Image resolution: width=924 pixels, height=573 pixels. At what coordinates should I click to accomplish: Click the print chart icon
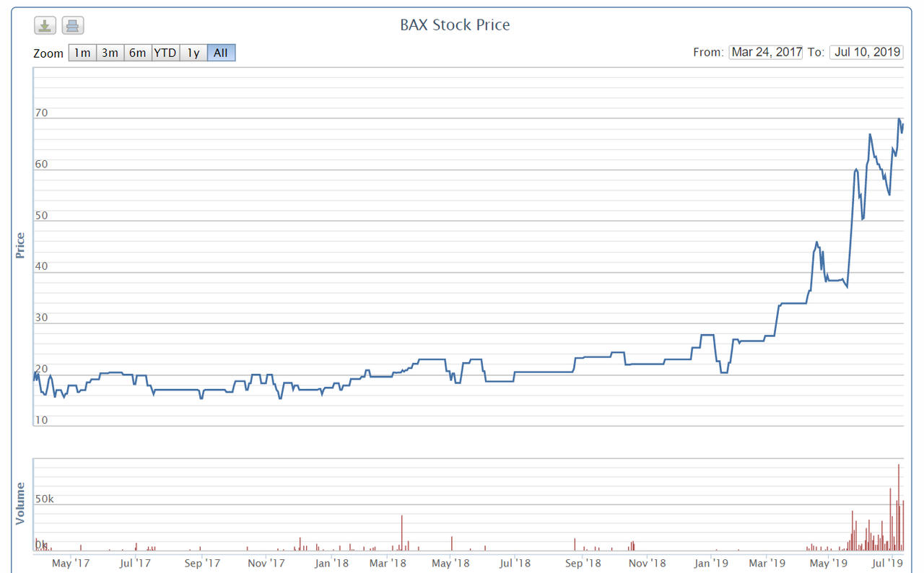coord(72,26)
